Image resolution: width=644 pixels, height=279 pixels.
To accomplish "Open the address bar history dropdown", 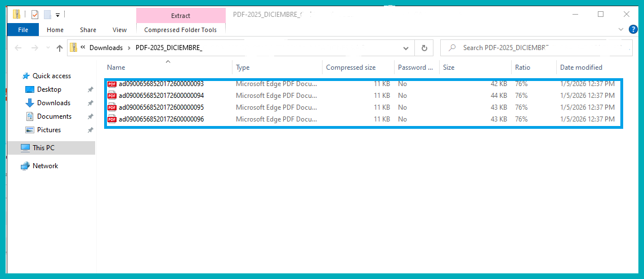I will click(x=406, y=48).
